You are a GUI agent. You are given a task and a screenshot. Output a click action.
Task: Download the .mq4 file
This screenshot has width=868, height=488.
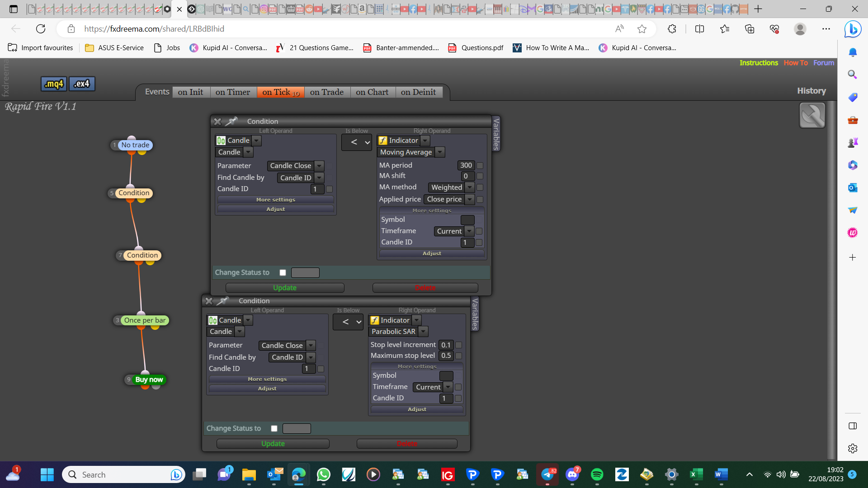click(x=54, y=84)
